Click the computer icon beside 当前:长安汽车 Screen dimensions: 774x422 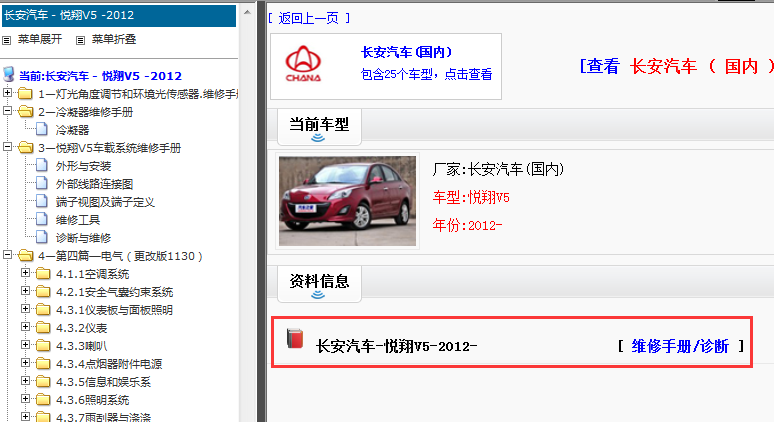click(x=8, y=75)
